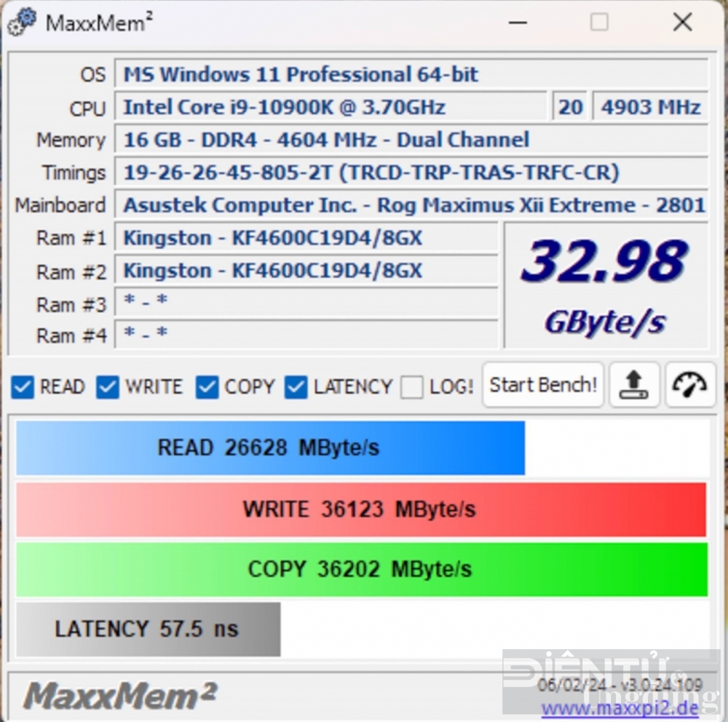Screen dimensions: 728x722
Task: Uncheck the WRITE checkbox
Action: click(107, 386)
